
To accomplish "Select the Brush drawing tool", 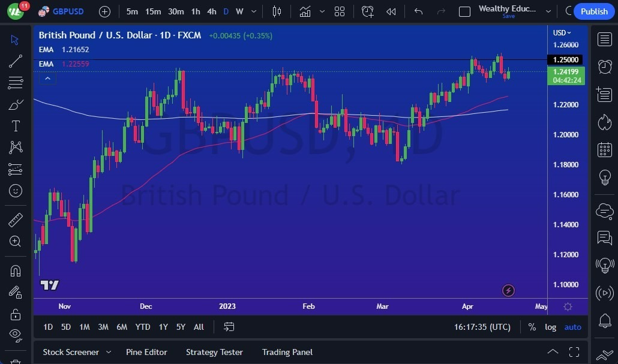I will (15, 104).
